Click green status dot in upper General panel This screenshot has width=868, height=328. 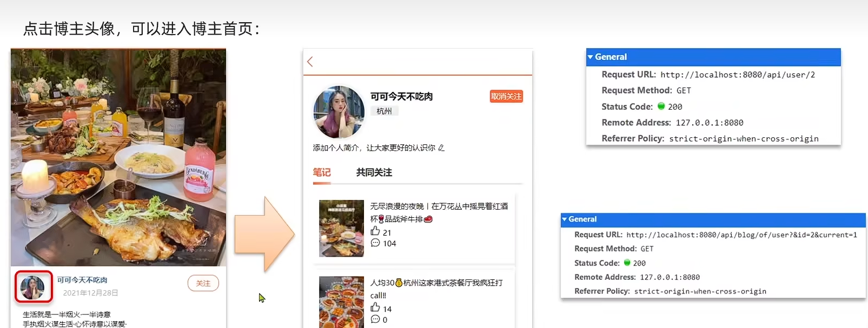[661, 106]
